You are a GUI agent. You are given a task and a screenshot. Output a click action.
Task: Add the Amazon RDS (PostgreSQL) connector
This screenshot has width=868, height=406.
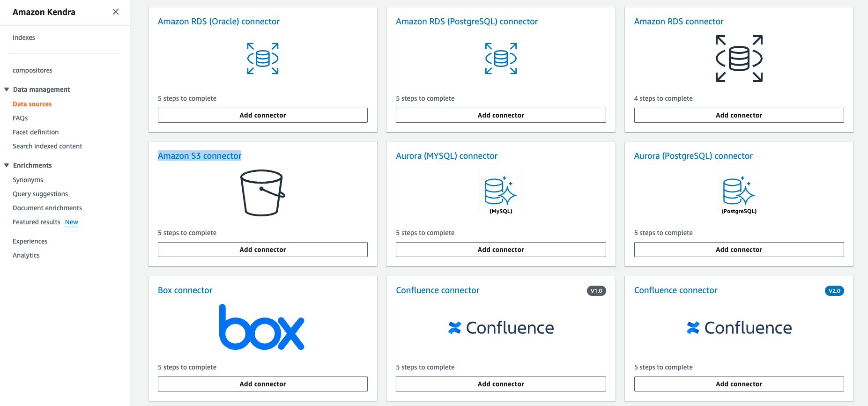click(x=501, y=115)
